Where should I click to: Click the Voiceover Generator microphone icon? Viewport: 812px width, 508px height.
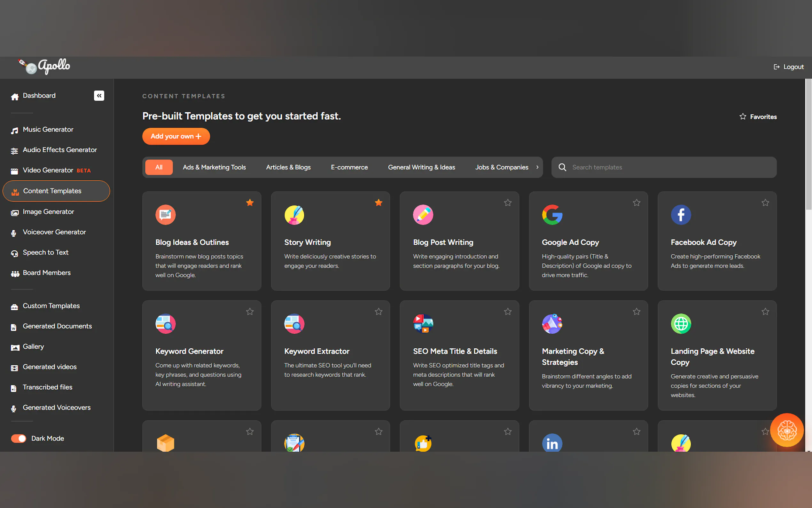14,233
